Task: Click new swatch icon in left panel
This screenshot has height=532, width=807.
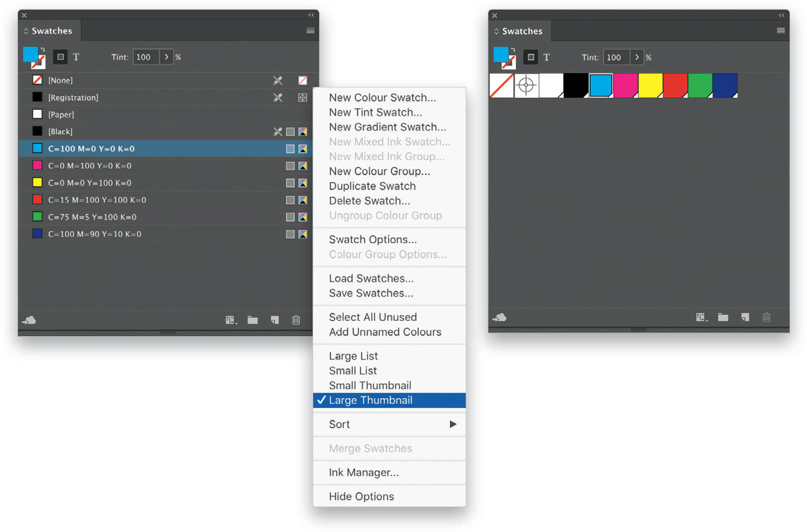Action: click(x=275, y=320)
